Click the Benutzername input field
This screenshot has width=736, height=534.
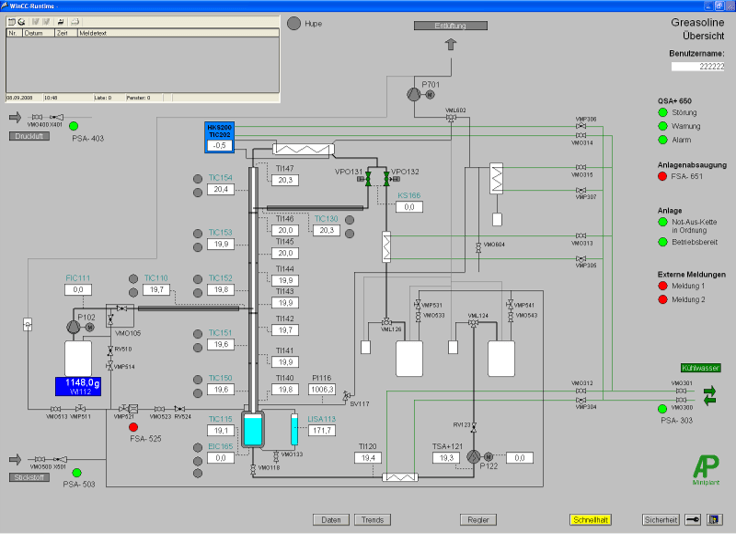[x=698, y=66]
